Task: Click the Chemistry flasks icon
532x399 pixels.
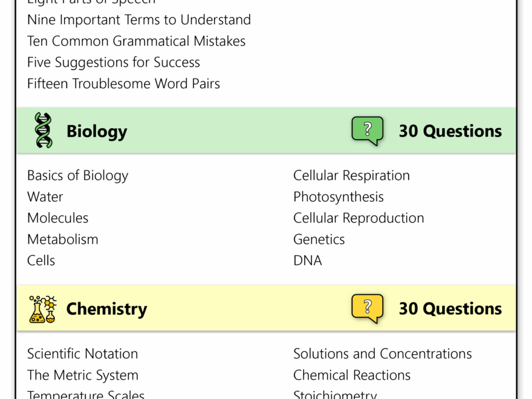Action: point(42,309)
